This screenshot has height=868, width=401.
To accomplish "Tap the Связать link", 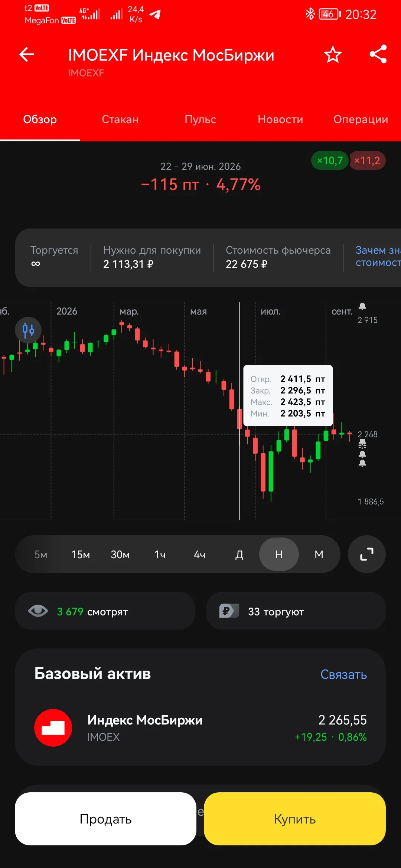I will coord(344,674).
